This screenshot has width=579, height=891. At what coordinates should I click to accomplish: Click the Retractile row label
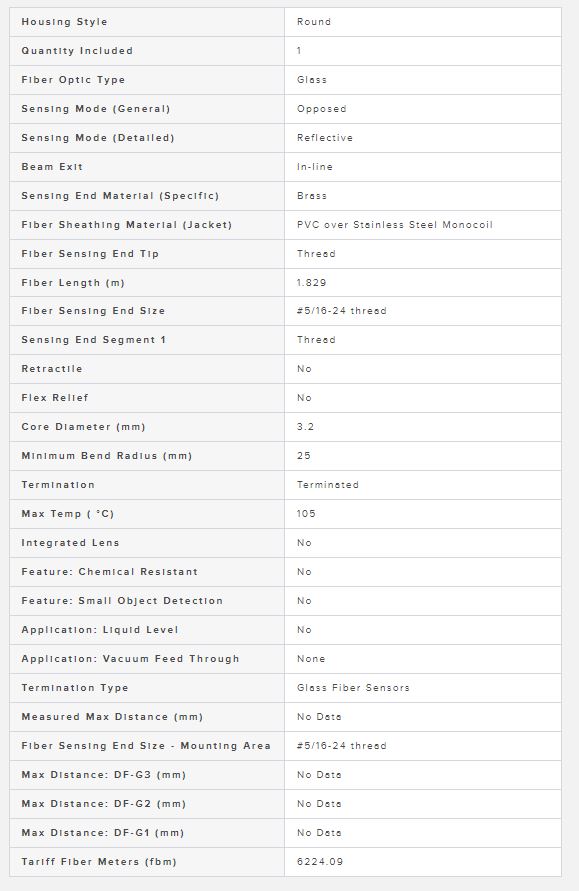52,369
